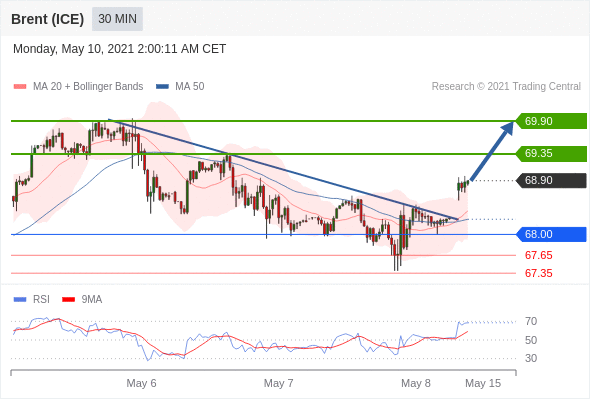Click the 30 MIN timeframe badge

(x=117, y=19)
